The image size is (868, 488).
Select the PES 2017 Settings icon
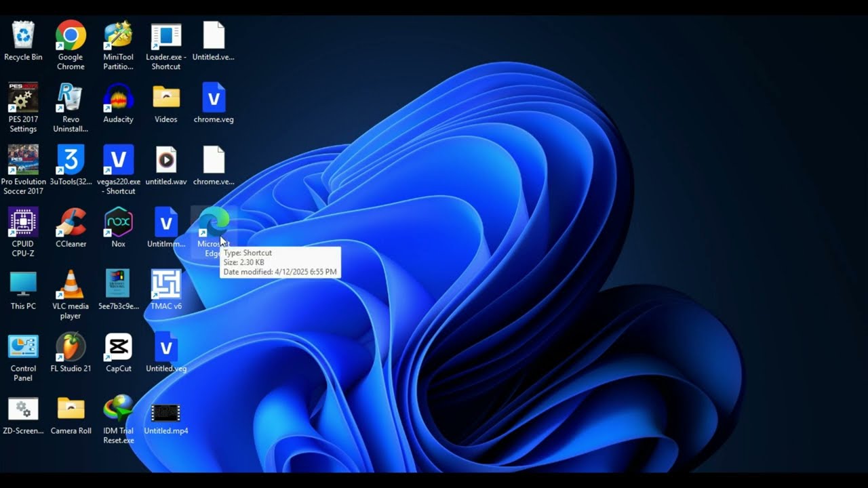click(23, 98)
